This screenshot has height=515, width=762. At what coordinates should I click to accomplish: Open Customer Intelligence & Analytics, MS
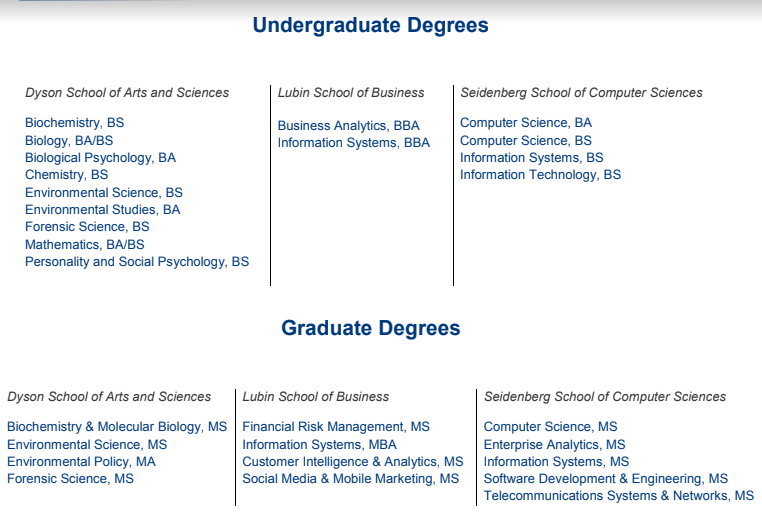click(x=353, y=462)
